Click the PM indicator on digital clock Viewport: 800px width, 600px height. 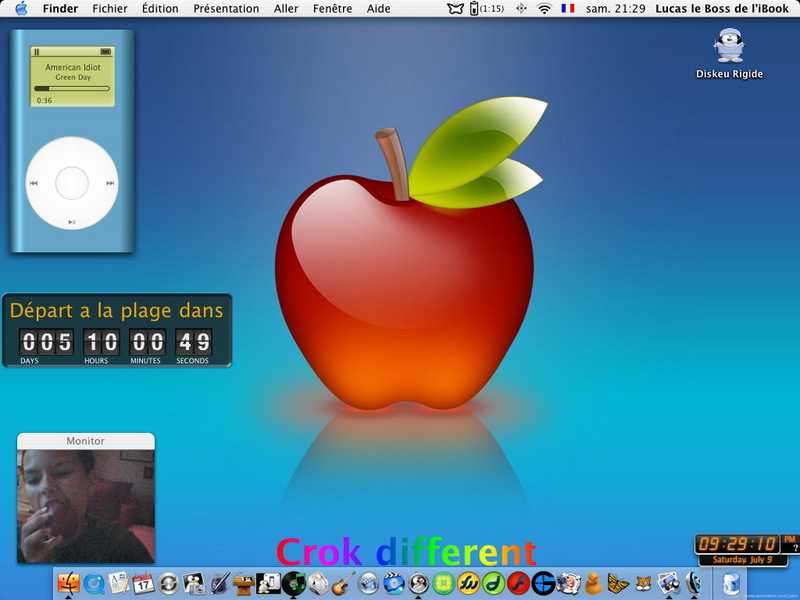click(790, 539)
